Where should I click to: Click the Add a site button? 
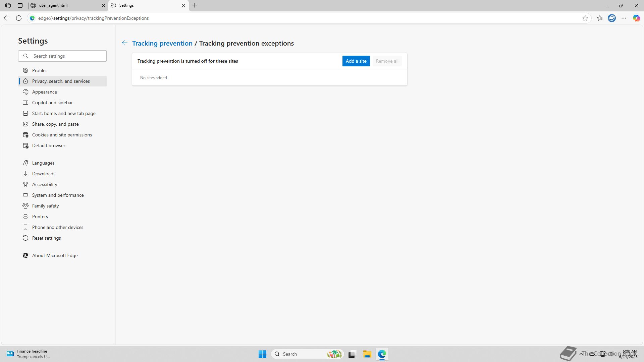point(356,61)
